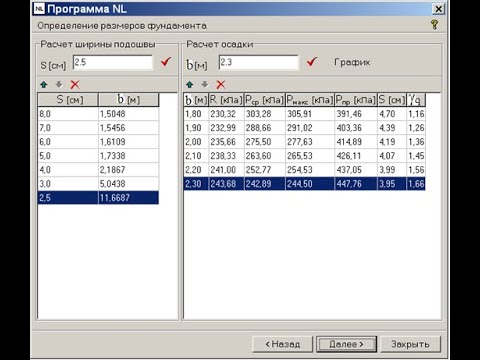Click the red checkmark beside the S field
The height and width of the screenshot is (360, 480).
[166, 62]
